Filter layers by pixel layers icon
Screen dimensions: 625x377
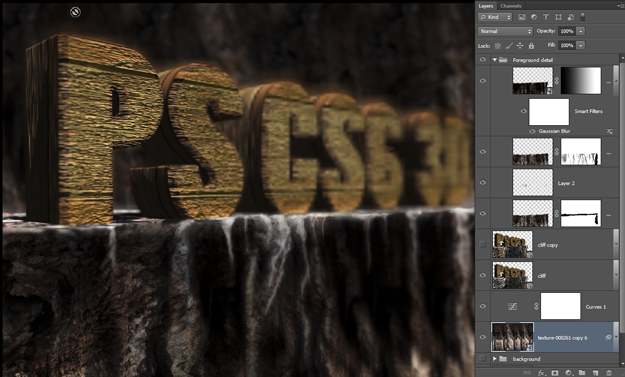521,17
